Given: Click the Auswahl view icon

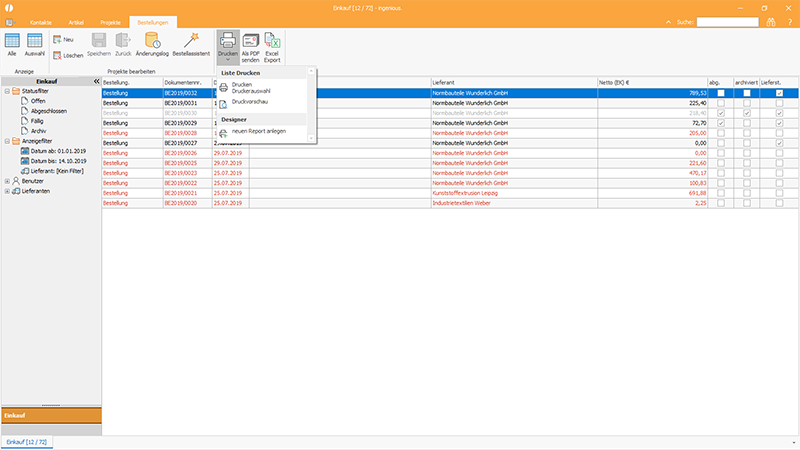Looking at the screenshot, I should pyautogui.click(x=34, y=44).
